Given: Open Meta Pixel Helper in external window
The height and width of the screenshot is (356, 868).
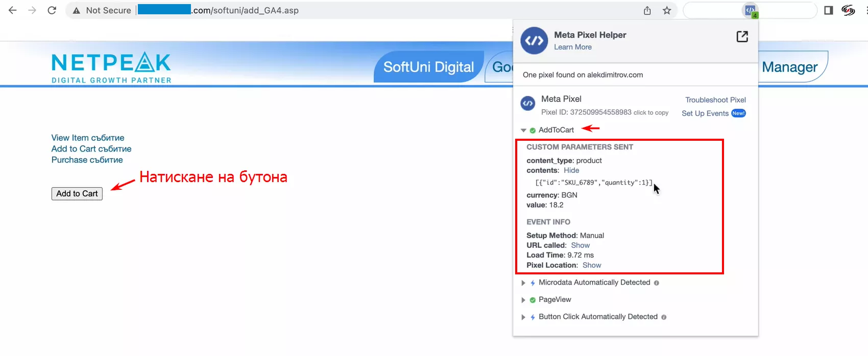Looking at the screenshot, I should click(742, 36).
